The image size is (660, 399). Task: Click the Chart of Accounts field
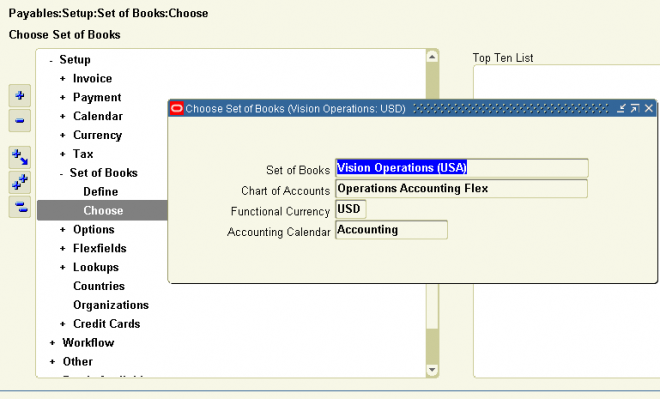pyautogui.click(x=461, y=189)
